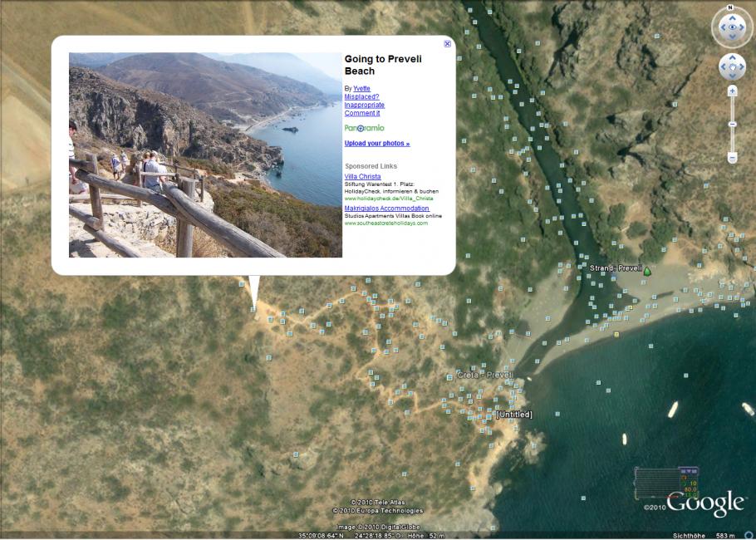Open the Makrigialos Accommodation sponsored link
756x540 pixels.
click(x=386, y=208)
